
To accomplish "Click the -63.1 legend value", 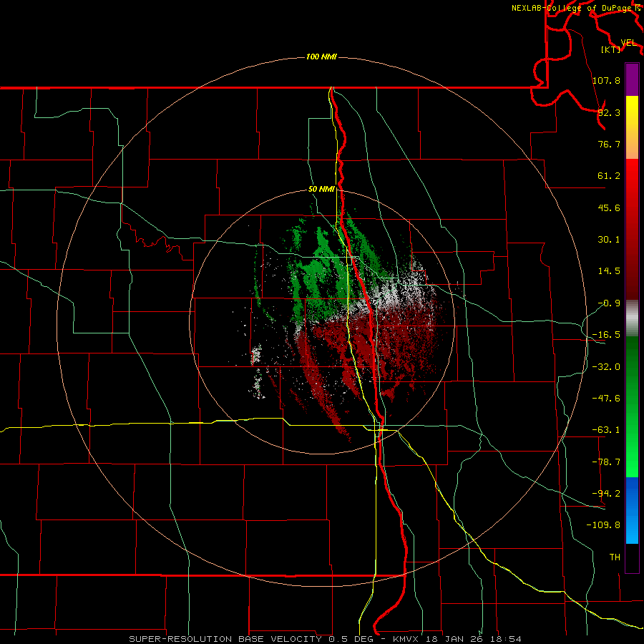I will 606,430.
